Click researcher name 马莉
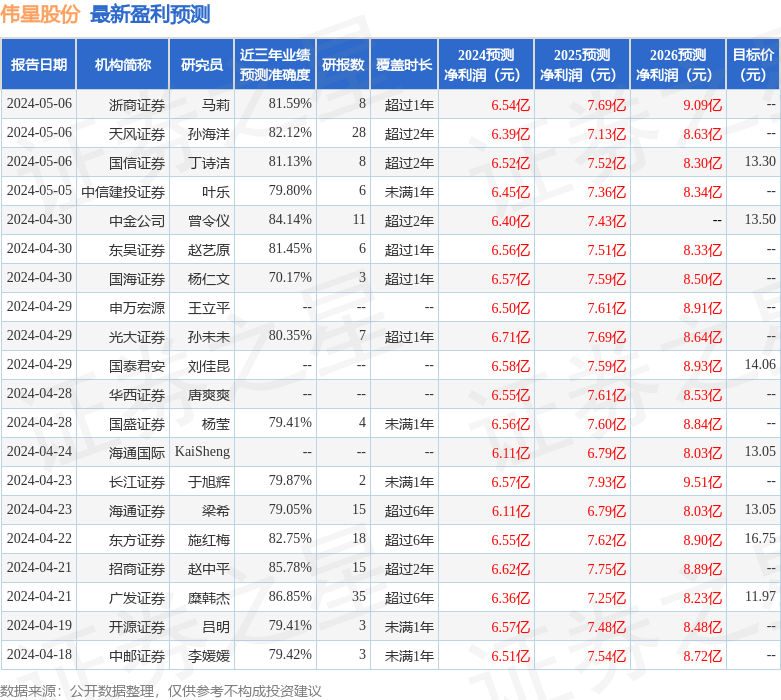The height and width of the screenshot is (700, 781). click(x=216, y=105)
